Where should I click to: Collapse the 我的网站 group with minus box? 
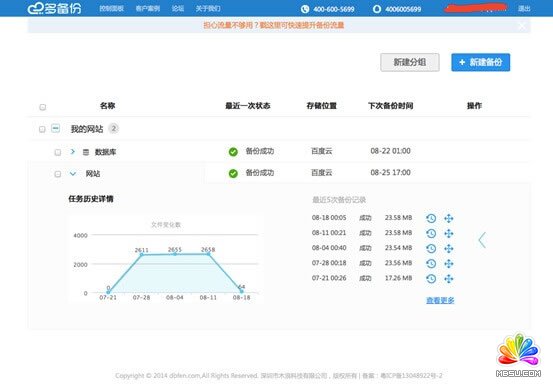(x=55, y=128)
